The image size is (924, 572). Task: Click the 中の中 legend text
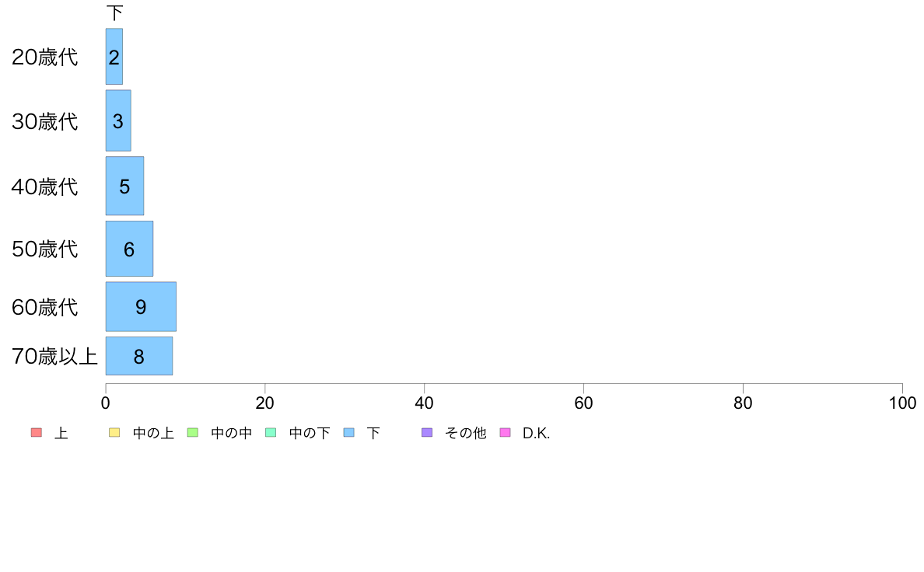tap(232, 433)
